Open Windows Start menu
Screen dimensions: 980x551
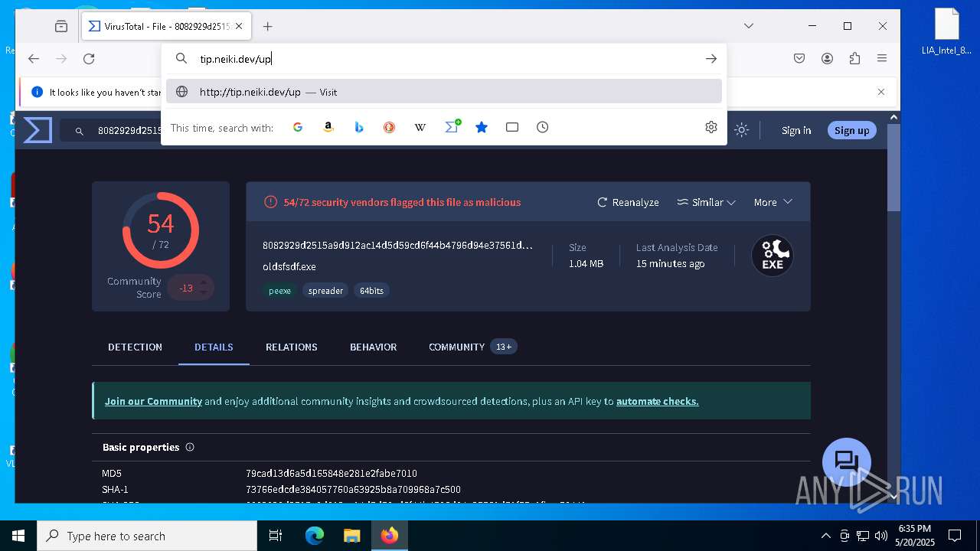coord(18,536)
